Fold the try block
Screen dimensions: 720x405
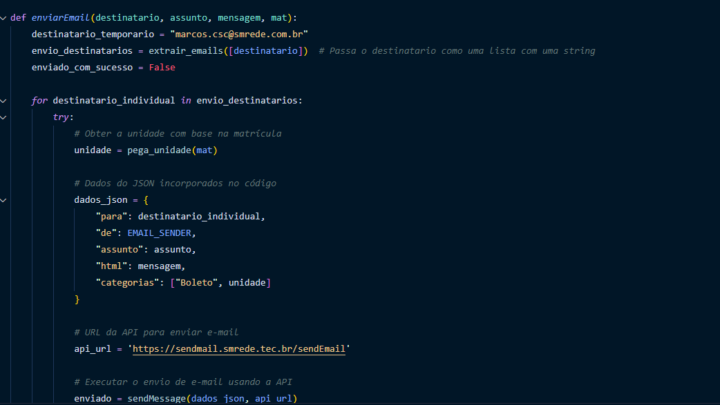pos(3,117)
